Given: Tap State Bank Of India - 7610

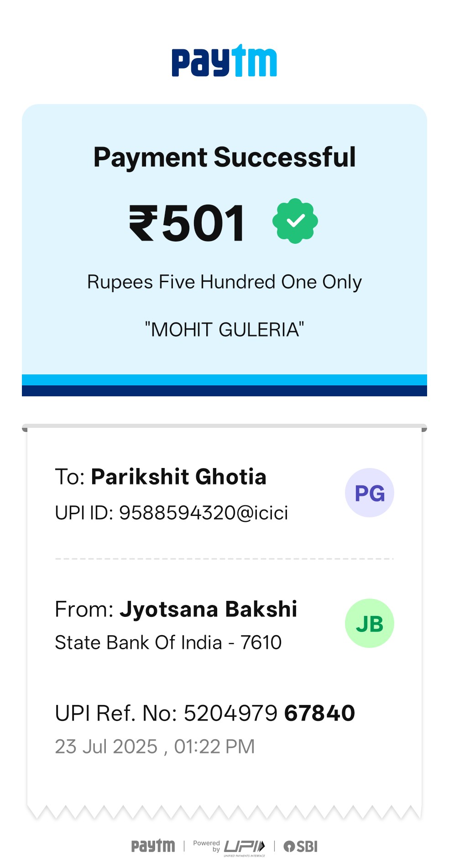Looking at the screenshot, I should click(x=168, y=642).
